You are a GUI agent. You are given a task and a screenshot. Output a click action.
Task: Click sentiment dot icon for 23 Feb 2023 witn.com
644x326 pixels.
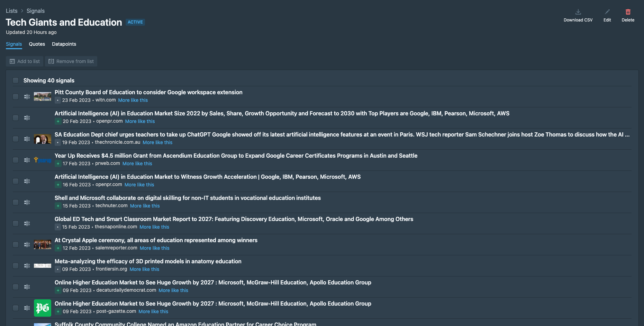[58, 100]
